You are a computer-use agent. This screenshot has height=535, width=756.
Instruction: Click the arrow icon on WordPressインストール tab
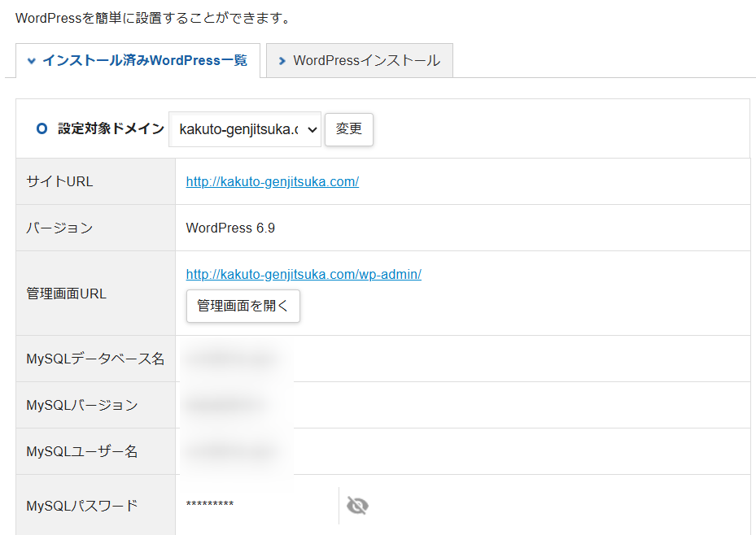[282, 60]
